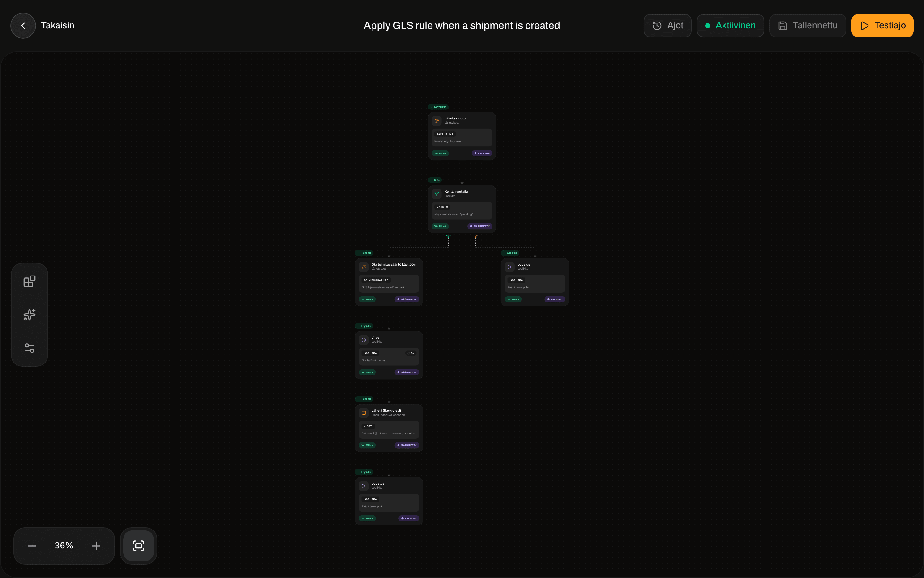Click the Ehto tag above condition node
This screenshot has height=578, width=924.
(434, 180)
